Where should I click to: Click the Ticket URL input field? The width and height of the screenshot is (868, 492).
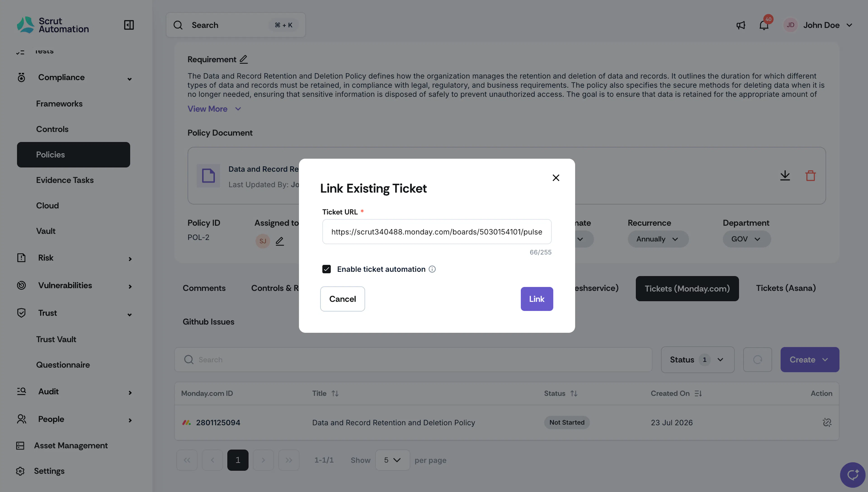tap(437, 232)
